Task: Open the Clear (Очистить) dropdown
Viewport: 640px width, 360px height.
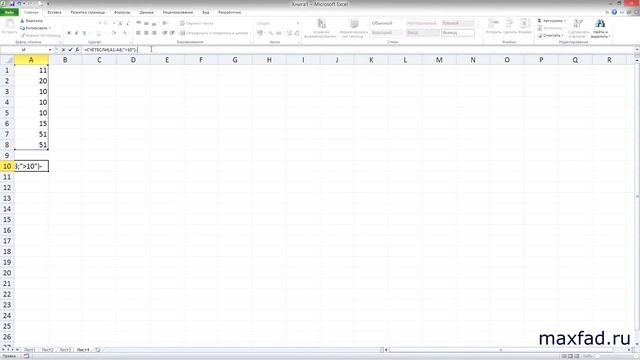Action: [x=551, y=36]
